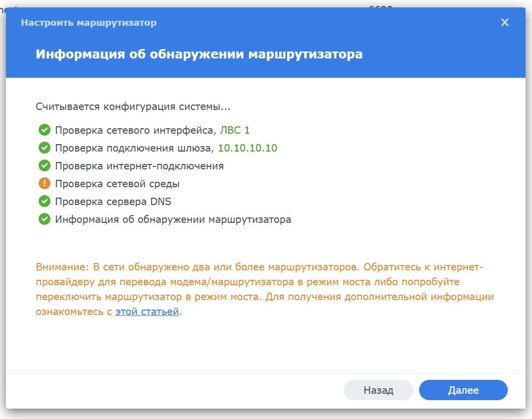Close the router setup dialog with X
Viewport: 532px width, 419px height.
(x=505, y=23)
